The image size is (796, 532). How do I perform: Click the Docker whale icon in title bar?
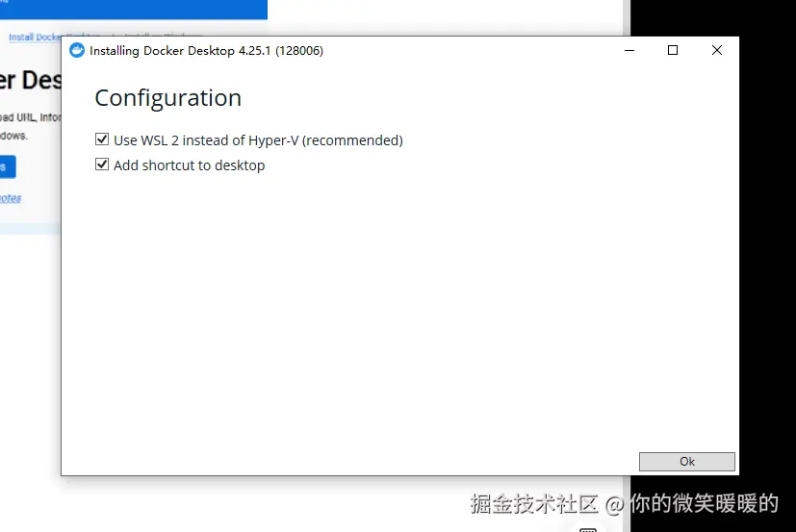click(x=77, y=50)
